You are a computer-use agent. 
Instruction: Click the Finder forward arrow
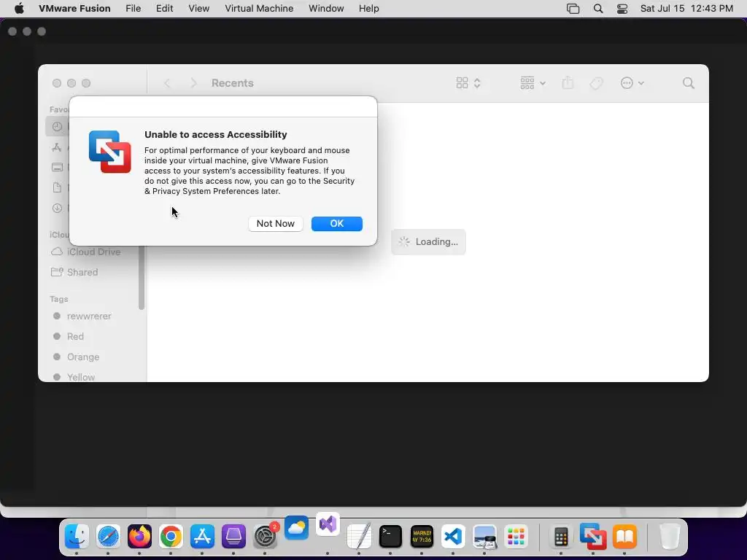pyautogui.click(x=193, y=83)
